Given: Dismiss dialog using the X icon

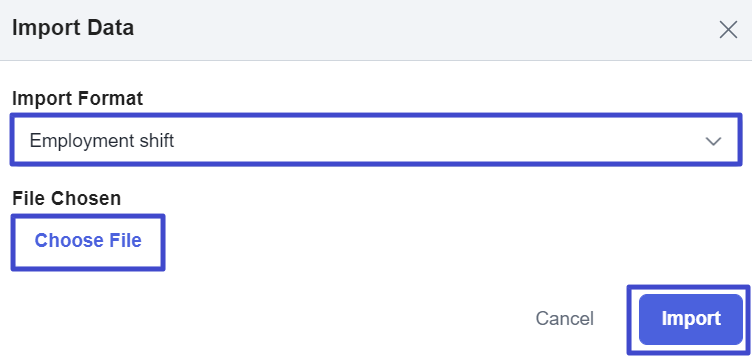Looking at the screenshot, I should click(x=728, y=30).
